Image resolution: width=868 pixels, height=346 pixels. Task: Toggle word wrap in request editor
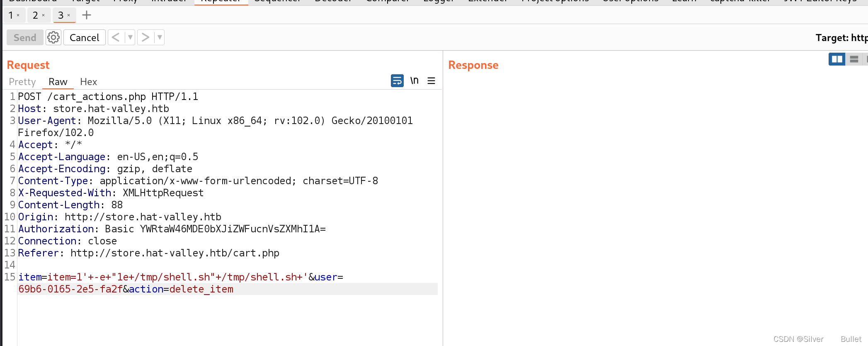397,80
